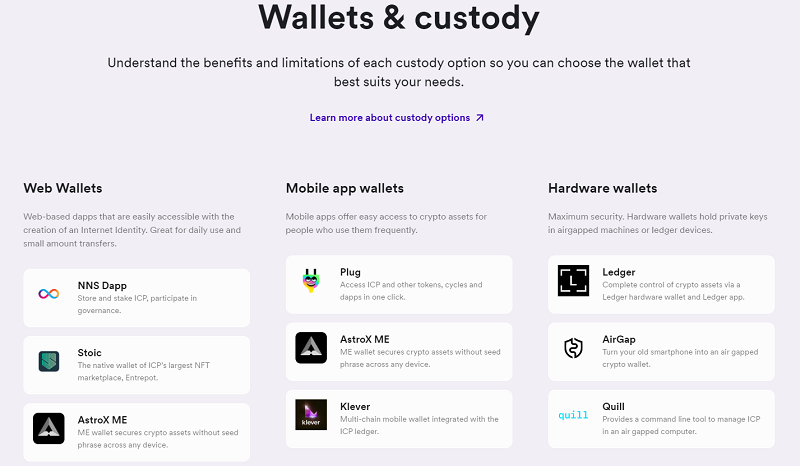Open Learn more about custody options link
The width and height of the screenshot is (800, 466).
coord(390,118)
